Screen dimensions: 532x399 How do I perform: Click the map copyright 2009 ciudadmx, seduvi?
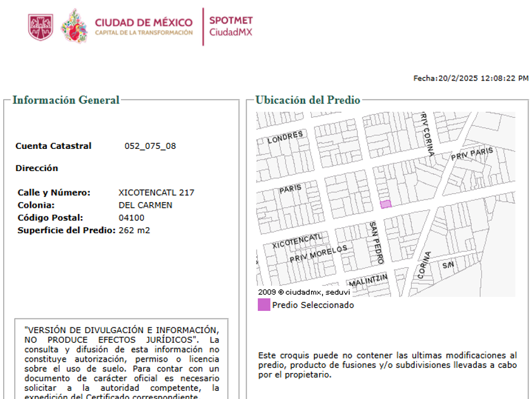303,292
